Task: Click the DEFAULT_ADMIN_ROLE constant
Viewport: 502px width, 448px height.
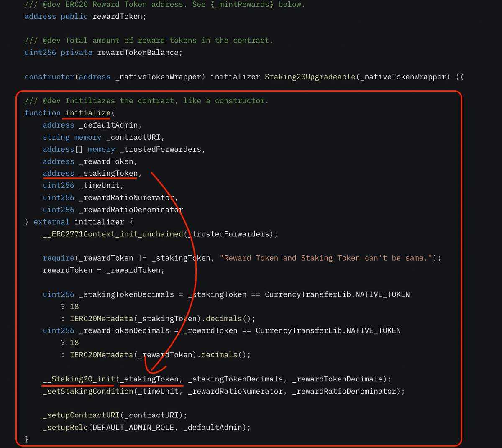Action: coord(133,427)
